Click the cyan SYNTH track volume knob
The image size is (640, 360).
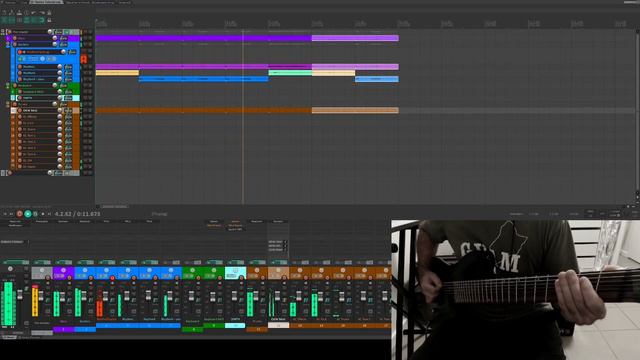[x=60, y=98]
